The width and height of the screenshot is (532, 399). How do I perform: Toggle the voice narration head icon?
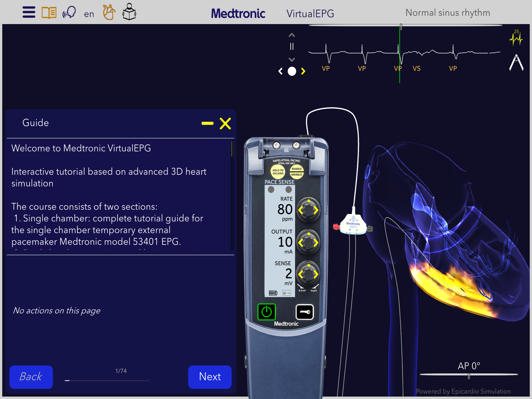point(69,12)
